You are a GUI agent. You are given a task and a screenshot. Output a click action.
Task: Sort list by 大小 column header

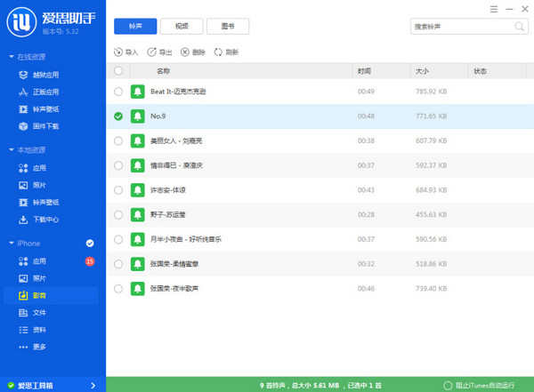click(422, 70)
